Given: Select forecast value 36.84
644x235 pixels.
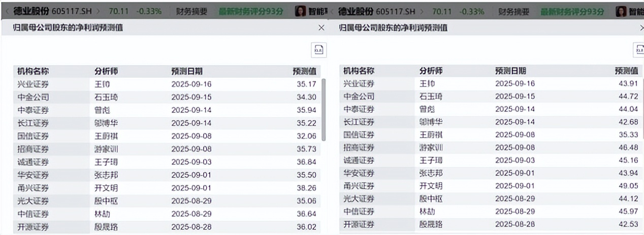Looking at the screenshot, I should click(x=306, y=162).
